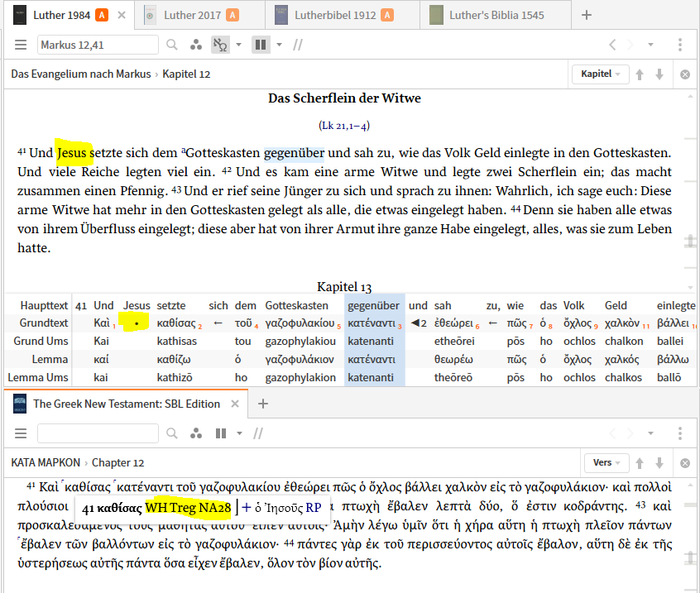The height and width of the screenshot is (593, 700).
Task: Add a new tab in the upper panel
Action: [x=587, y=15]
